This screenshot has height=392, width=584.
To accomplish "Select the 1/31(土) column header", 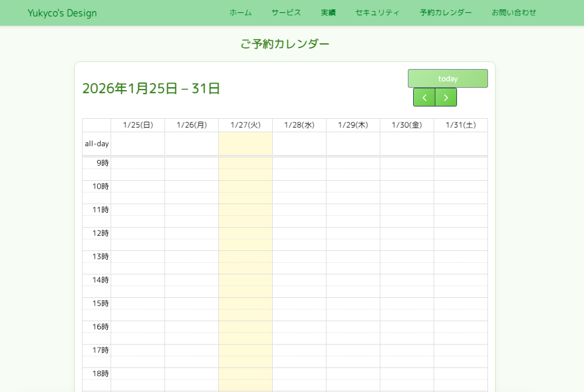I will tap(461, 125).
